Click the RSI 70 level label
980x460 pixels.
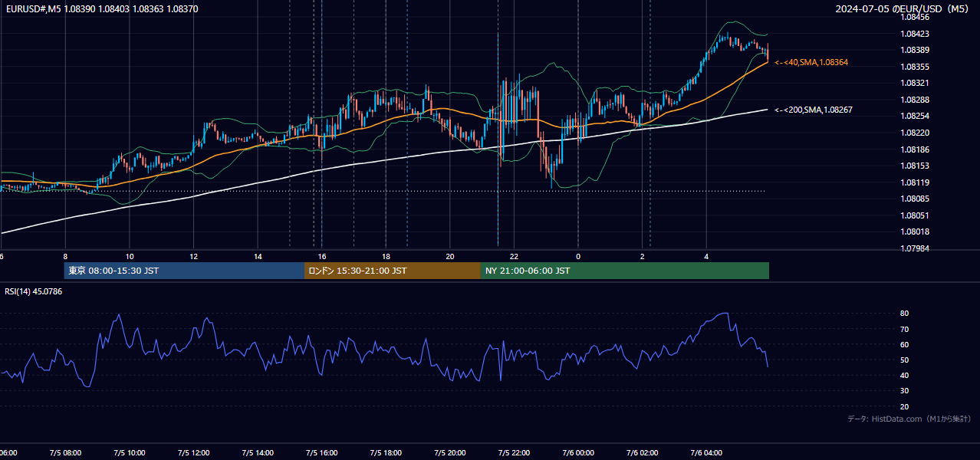click(x=904, y=329)
